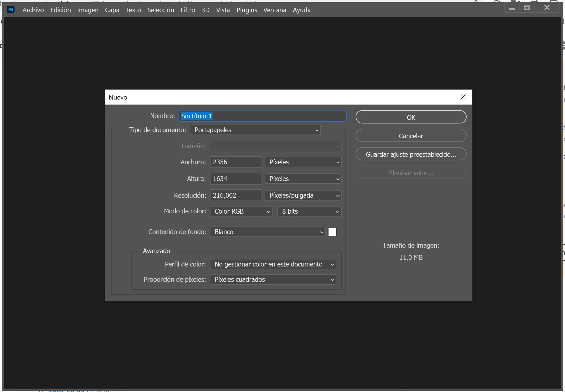Open the 8 bits depth dropdown
This screenshot has height=392, width=565.
309,211
